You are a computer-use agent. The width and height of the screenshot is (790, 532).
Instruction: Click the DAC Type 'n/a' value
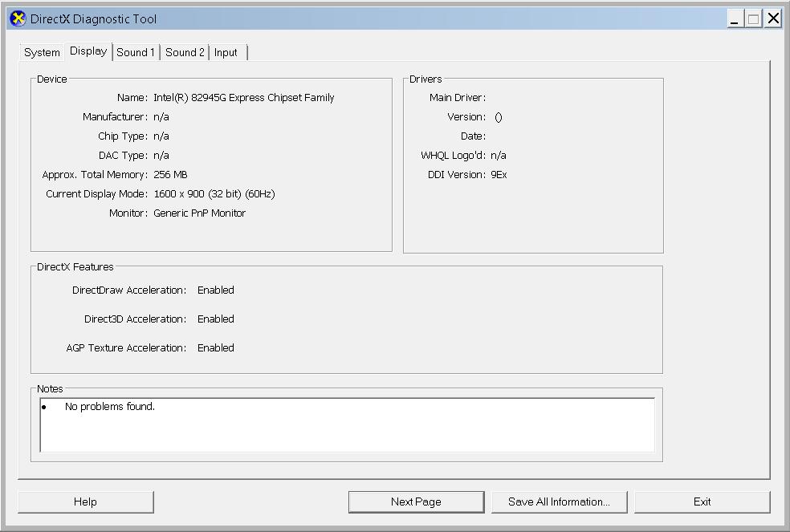pos(161,155)
